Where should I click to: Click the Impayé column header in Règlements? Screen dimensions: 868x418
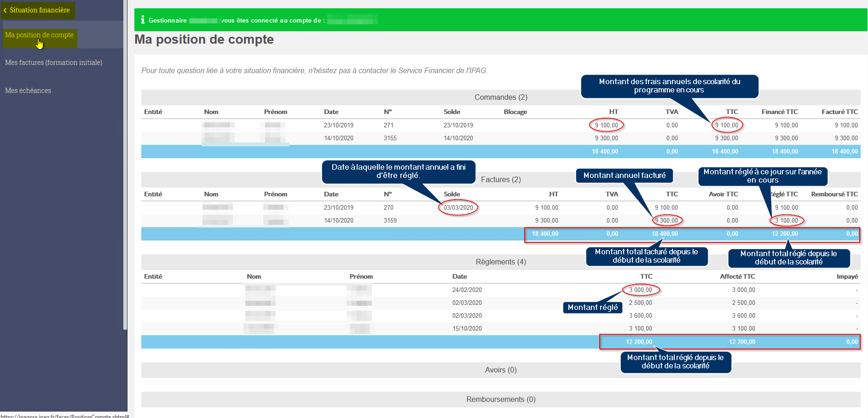pos(847,276)
